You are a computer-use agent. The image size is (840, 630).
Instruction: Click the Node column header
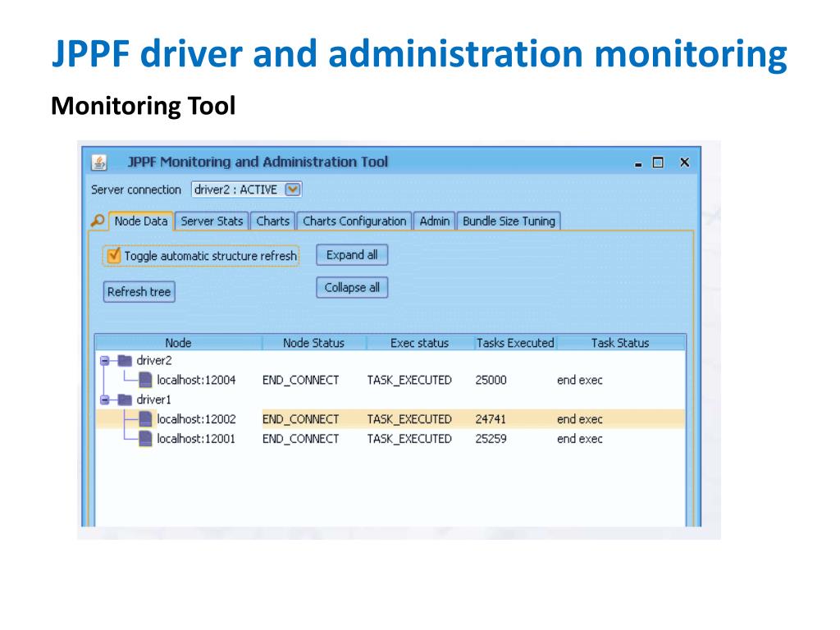[x=178, y=343]
